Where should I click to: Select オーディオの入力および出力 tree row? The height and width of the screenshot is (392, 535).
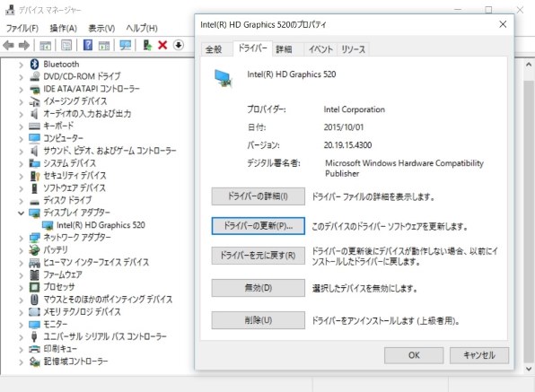point(87,114)
